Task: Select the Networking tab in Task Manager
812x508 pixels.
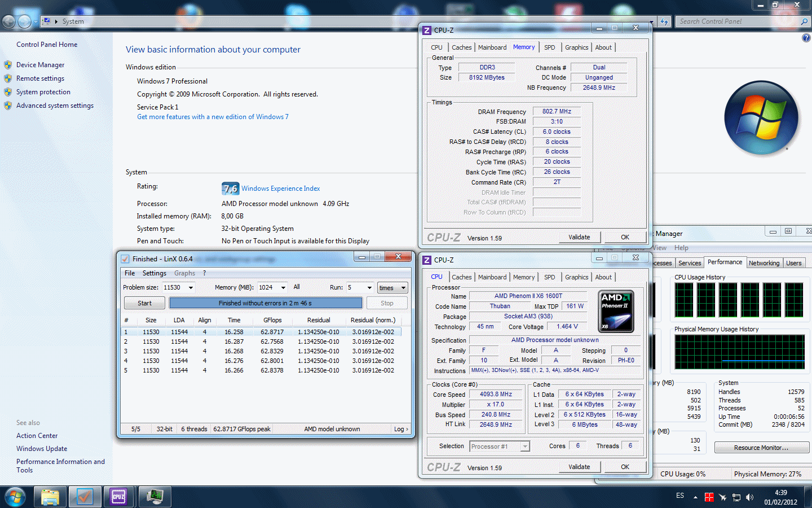Action: [x=764, y=263]
